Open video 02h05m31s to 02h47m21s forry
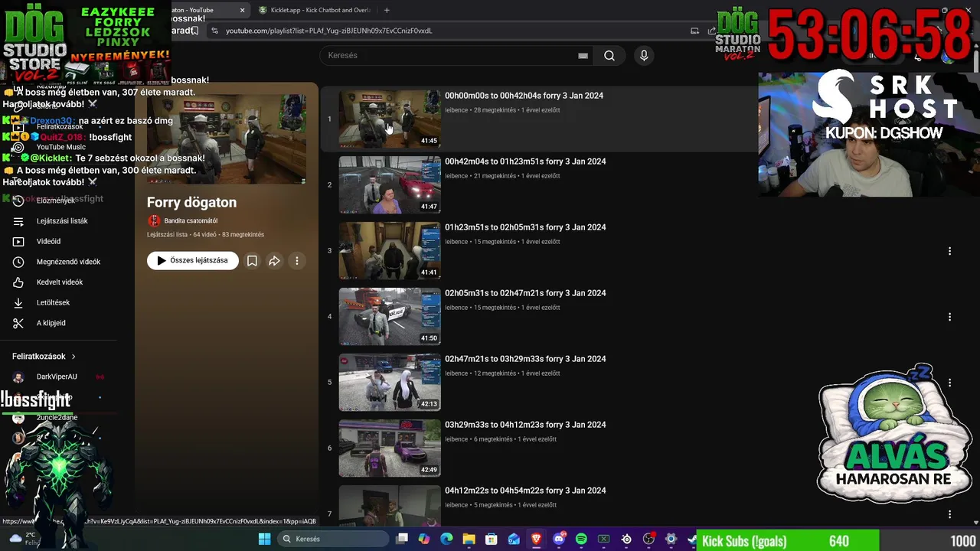Image resolution: width=980 pixels, height=551 pixels. pyautogui.click(x=525, y=293)
